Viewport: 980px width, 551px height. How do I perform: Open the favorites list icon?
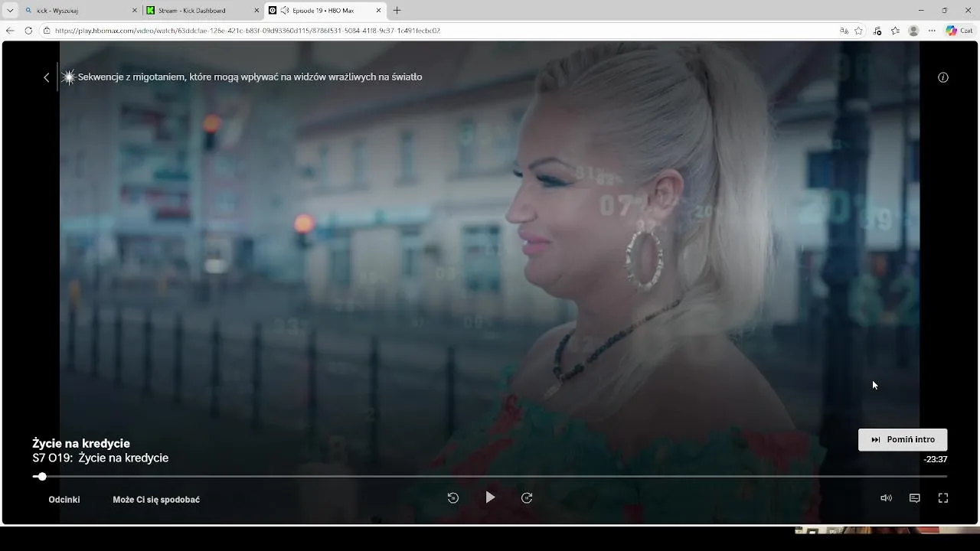[895, 31]
